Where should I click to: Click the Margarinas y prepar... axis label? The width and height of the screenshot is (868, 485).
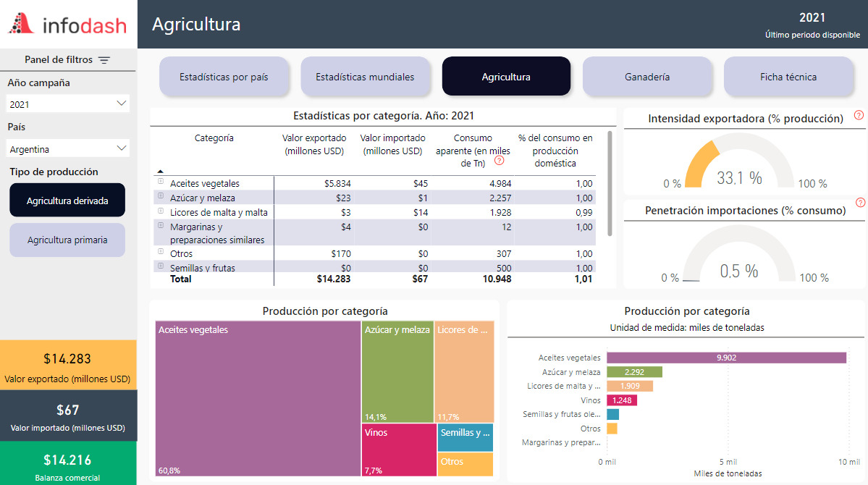(561, 442)
